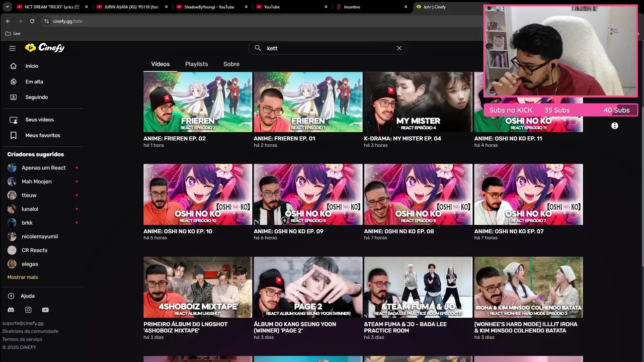
Task: Open Iroha & Kim Minsoo thumbnail
Action: click(528, 287)
